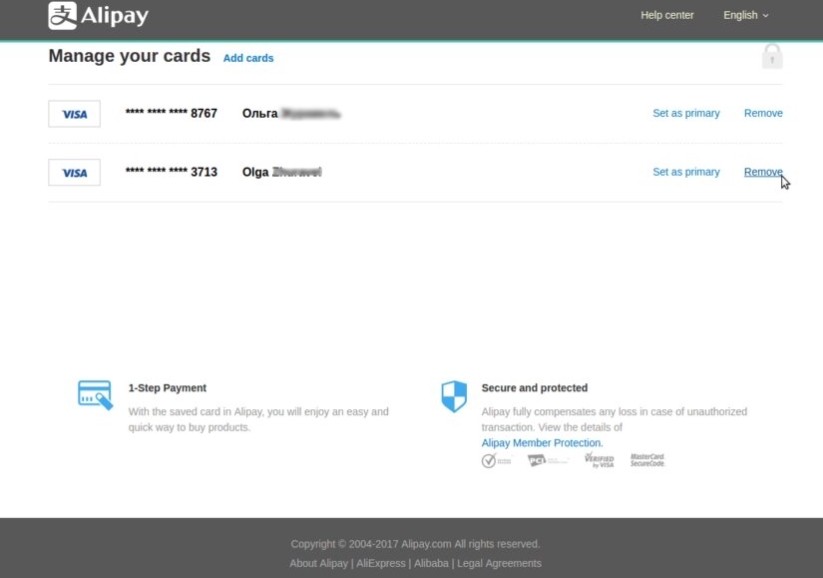823x578 pixels.
Task: Click the checkmark certification badge
Action: coord(496,460)
